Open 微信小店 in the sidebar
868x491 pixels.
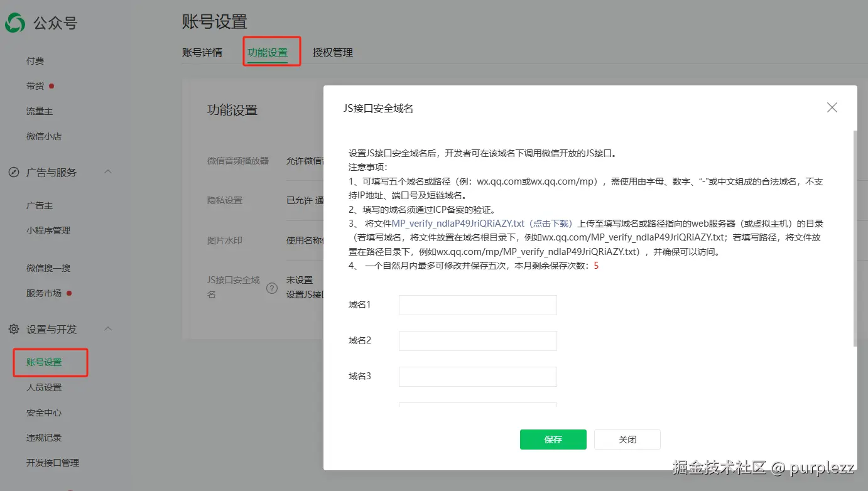point(44,136)
